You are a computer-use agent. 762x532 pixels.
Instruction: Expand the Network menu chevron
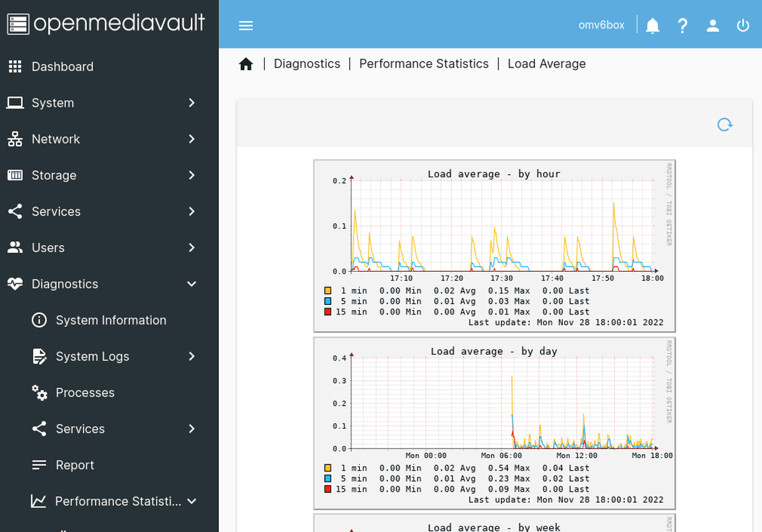(x=192, y=139)
